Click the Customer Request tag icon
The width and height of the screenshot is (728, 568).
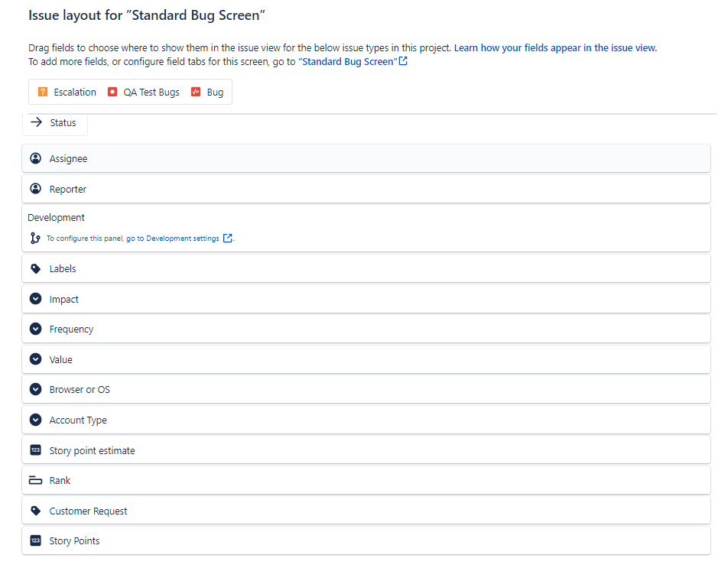point(35,511)
